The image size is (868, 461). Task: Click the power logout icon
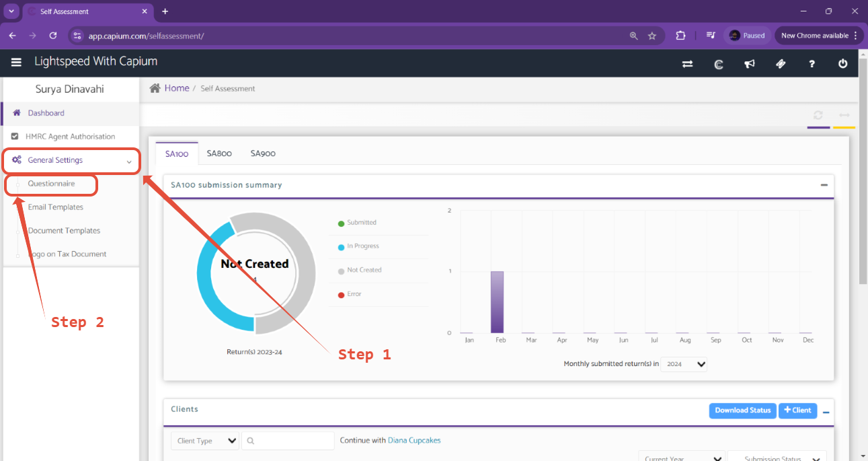point(843,64)
